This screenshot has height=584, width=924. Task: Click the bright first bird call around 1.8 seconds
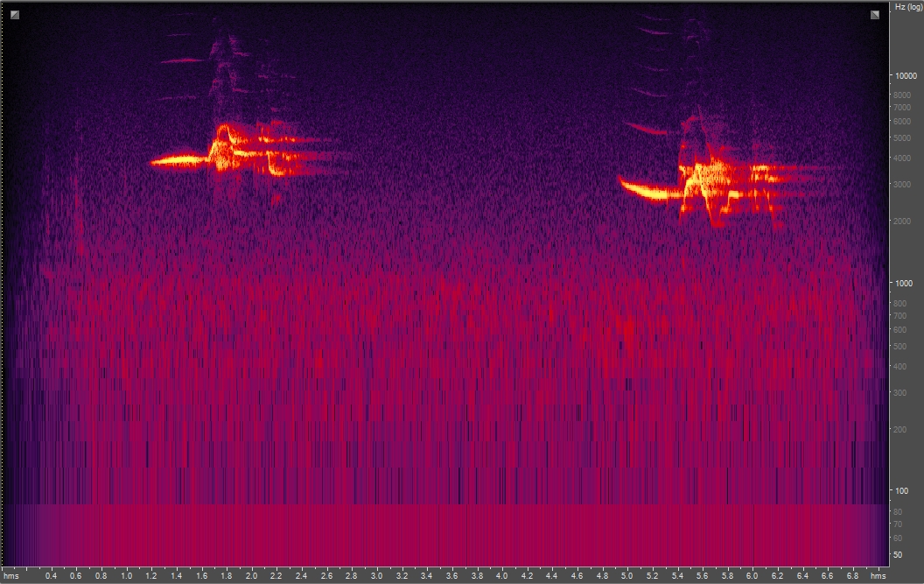pos(225,149)
